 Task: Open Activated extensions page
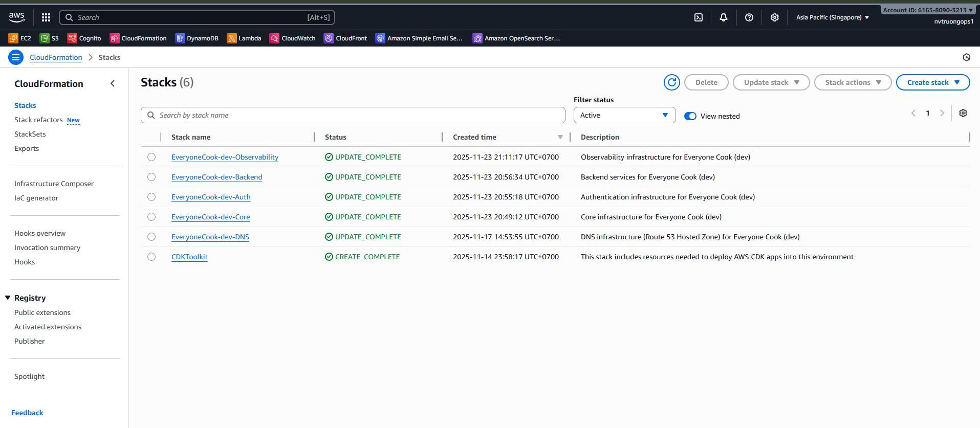[x=48, y=327]
